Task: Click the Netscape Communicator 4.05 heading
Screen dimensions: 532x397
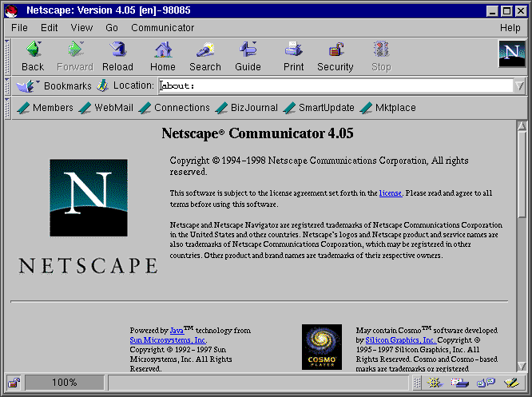Action: coord(257,133)
